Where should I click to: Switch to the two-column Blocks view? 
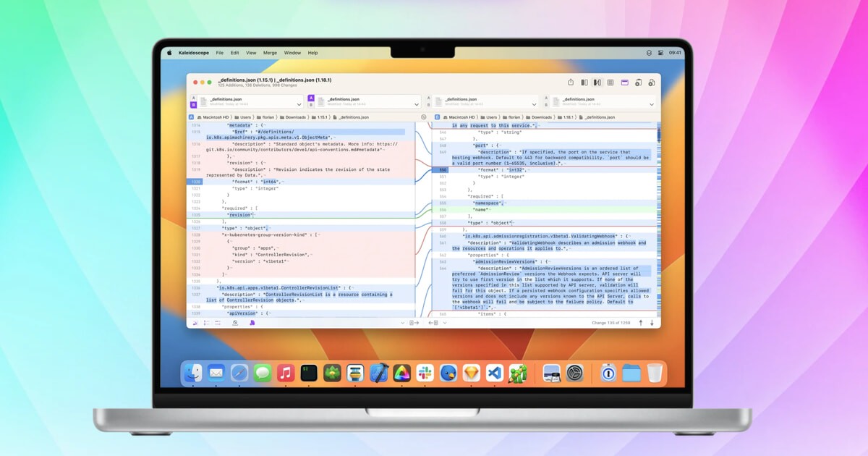(x=584, y=83)
